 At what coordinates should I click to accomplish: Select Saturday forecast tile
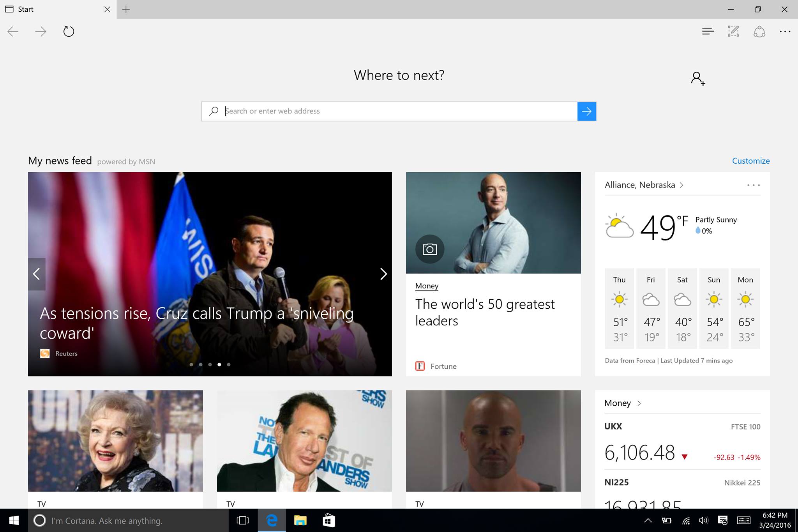point(682,308)
